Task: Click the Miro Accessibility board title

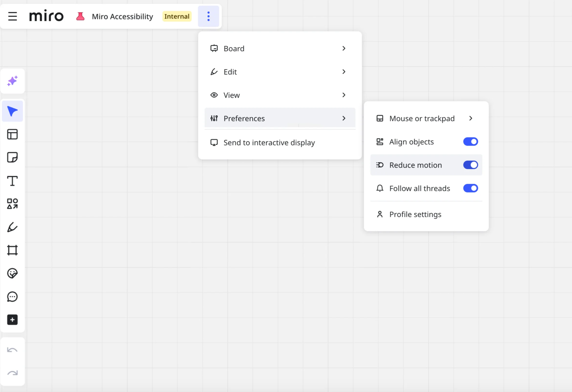Action: pyautogui.click(x=122, y=17)
